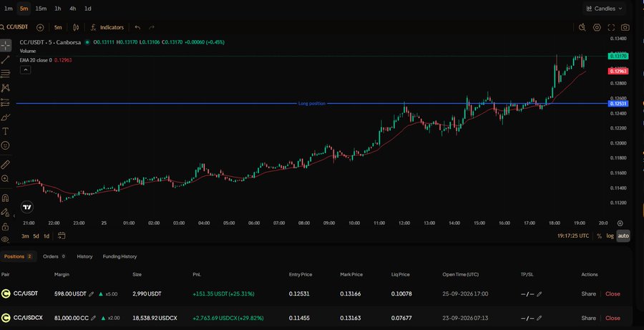The width and height of the screenshot is (644, 330).
Task: Enter fullscreen chart mode
Action: (611, 27)
